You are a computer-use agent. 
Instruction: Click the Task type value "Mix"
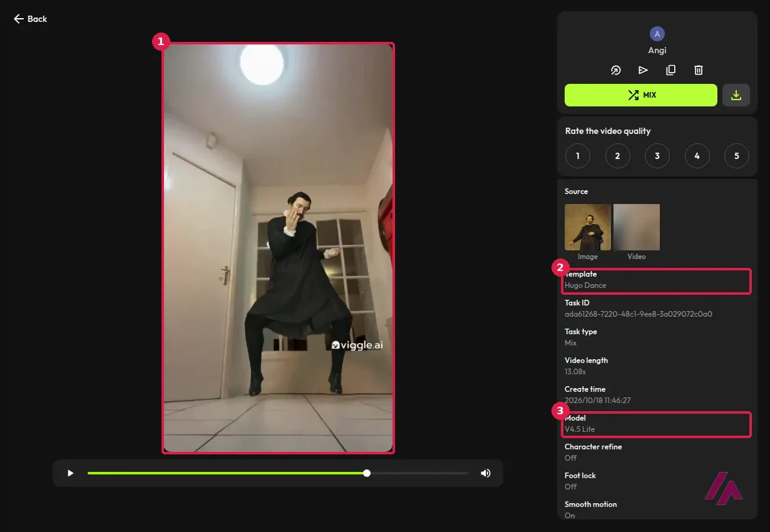tap(571, 343)
